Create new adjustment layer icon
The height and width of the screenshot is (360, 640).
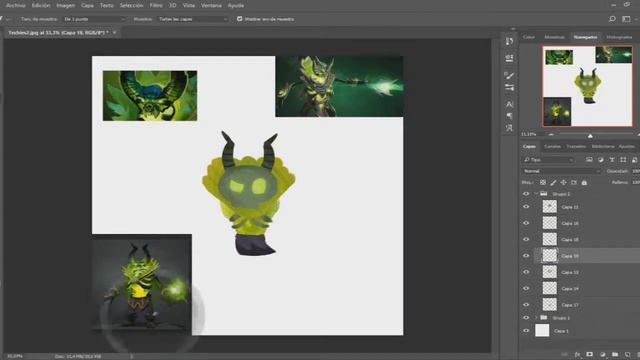click(x=602, y=354)
